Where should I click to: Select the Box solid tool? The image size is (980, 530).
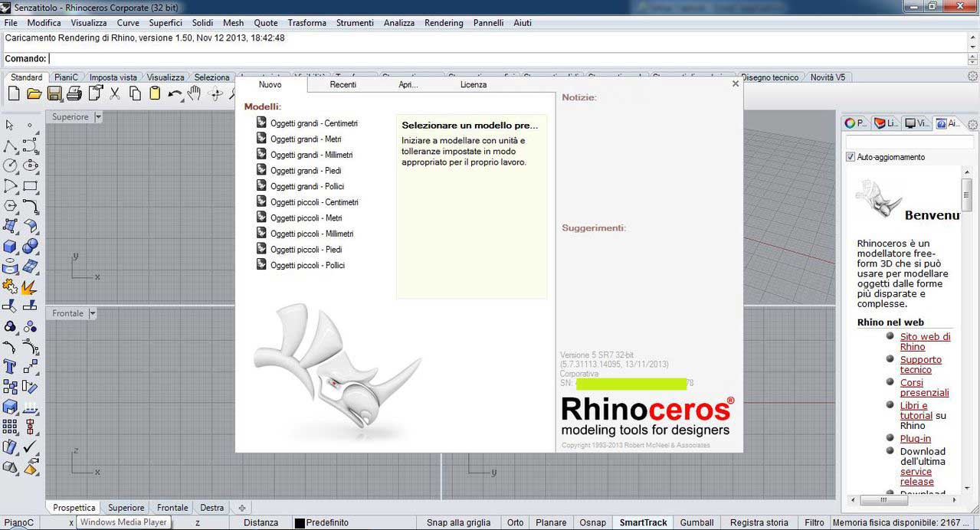click(x=10, y=247)
